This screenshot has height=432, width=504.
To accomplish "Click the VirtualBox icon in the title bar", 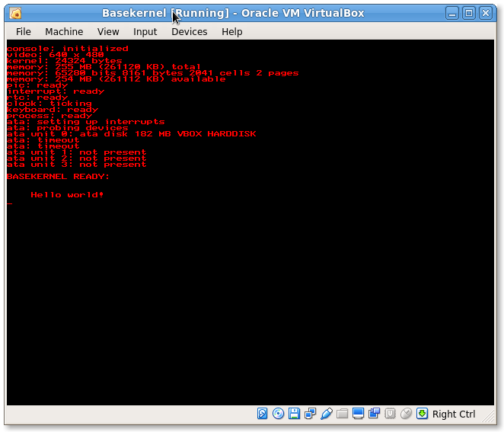I will (15, 14).
